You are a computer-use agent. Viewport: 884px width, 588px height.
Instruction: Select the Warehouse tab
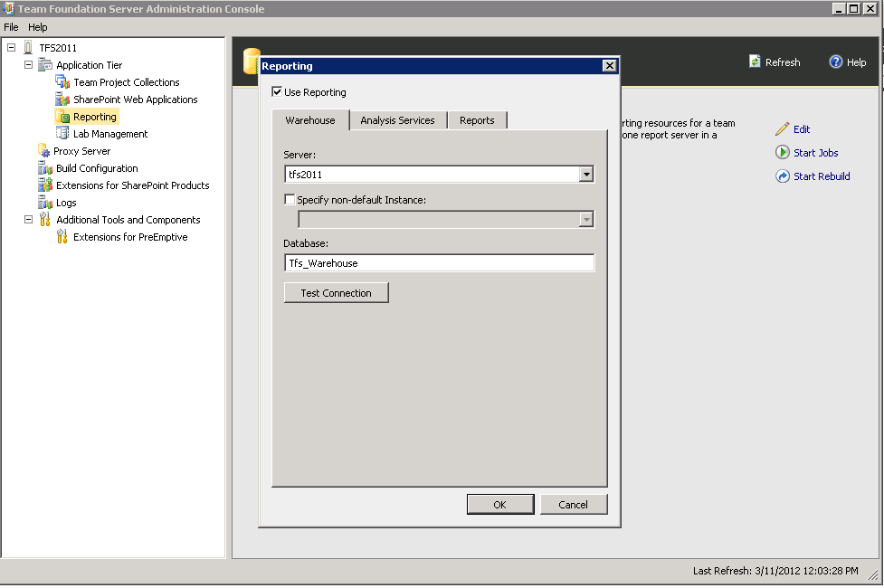pyautogui.click(x=310, y=120)
